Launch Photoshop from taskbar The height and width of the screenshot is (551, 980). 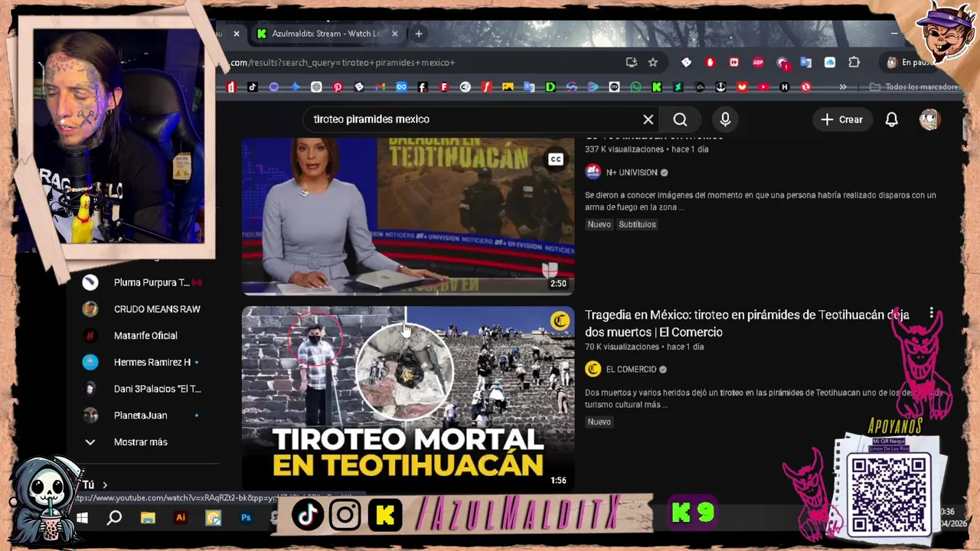pyautogui.click(x=246, y=518)
